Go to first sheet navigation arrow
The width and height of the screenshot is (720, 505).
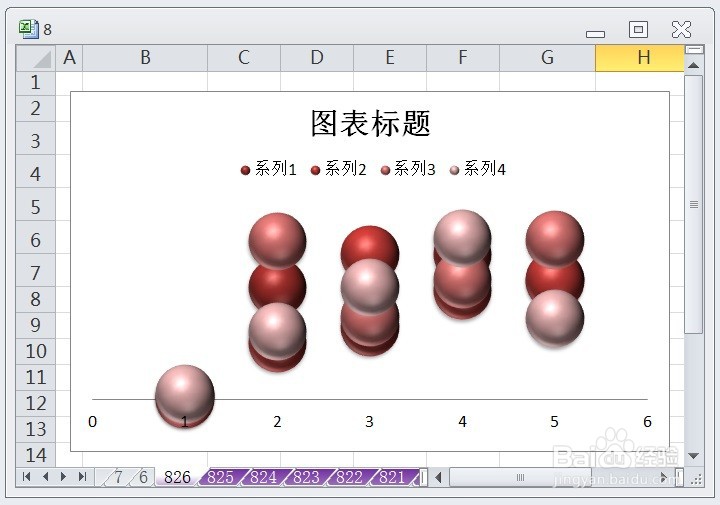click(27, 477)
